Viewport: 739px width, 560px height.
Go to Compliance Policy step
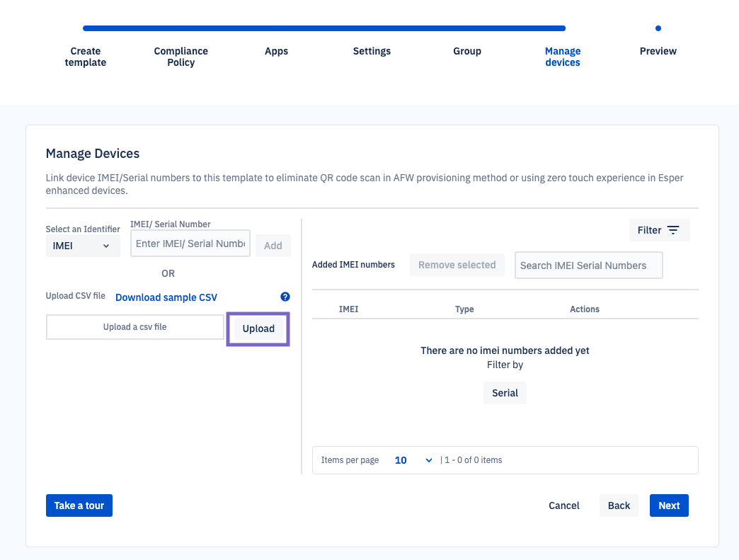point(181,57)
